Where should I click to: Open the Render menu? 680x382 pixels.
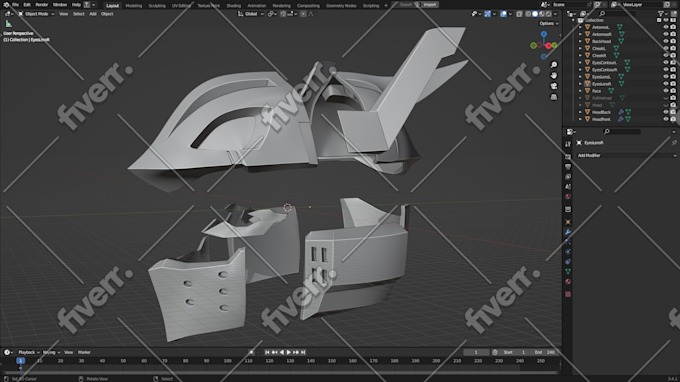point(42,5)
